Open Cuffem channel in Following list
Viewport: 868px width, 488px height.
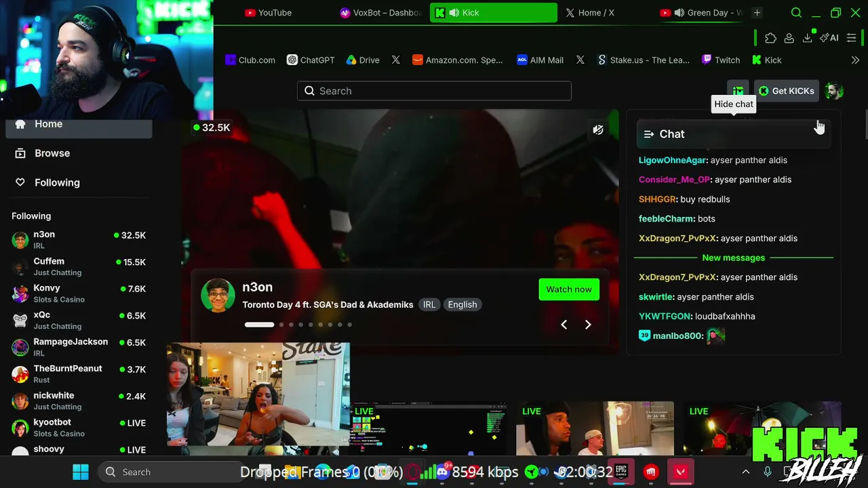79,266
